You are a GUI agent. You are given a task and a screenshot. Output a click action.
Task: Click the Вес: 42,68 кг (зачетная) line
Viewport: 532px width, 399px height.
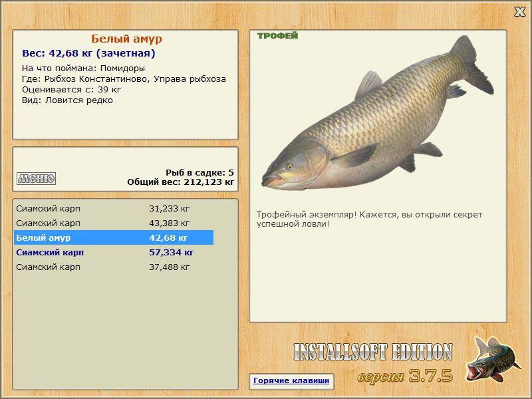[x=88, y=53]
